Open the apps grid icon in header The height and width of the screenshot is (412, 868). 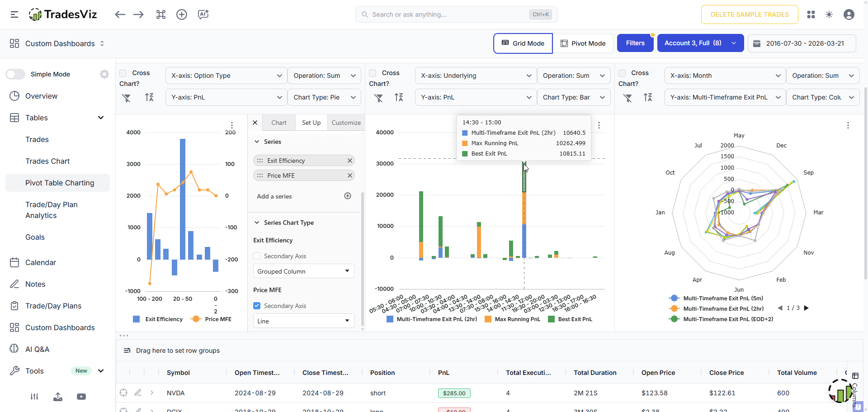(811, 14)
